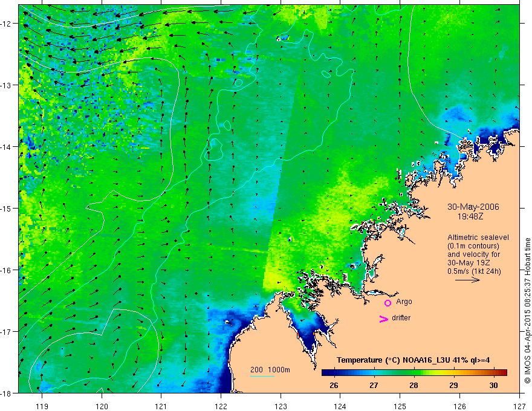Viewport: 532px width, 411px height.
Task: Click the 'drifter' legend label
Action: [x=401, y=318]
